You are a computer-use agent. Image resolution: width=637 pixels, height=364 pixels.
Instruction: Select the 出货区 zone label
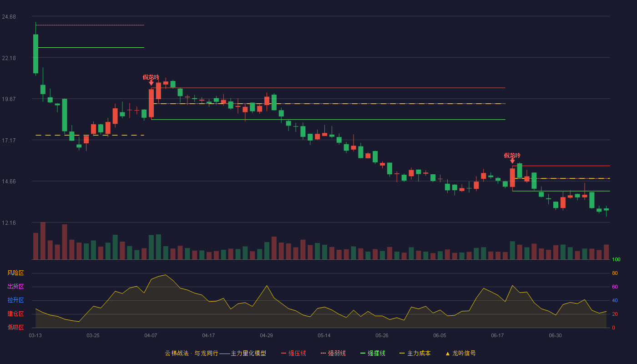(x=15, y=287)
